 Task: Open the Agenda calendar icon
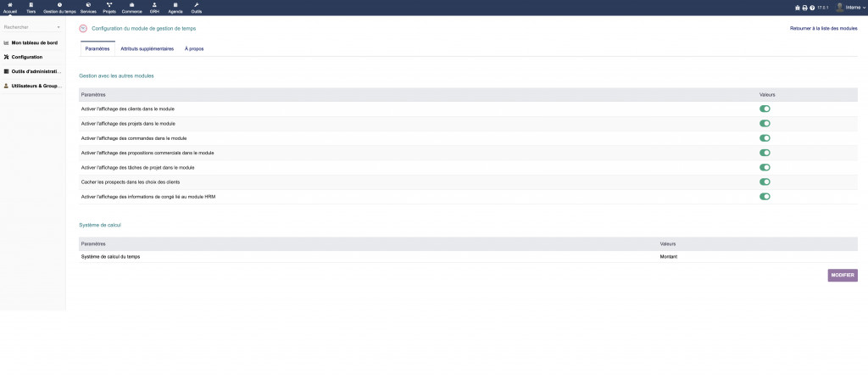coord(175,4)
